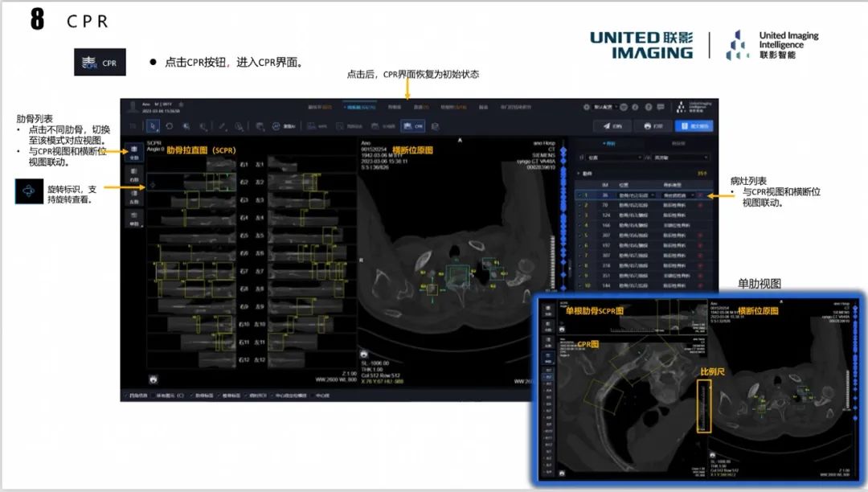Viewport: 868px width, 492px height.
Task: Select the arrow pointer tool in the toolbar
Action: pyautogui.click(x=153, y=126)
